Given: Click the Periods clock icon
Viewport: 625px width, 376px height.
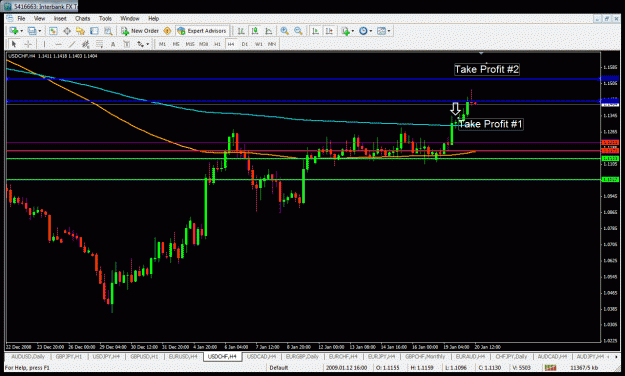Looking at the screenshot, I should pyautogui.click(x=363, y=31).
